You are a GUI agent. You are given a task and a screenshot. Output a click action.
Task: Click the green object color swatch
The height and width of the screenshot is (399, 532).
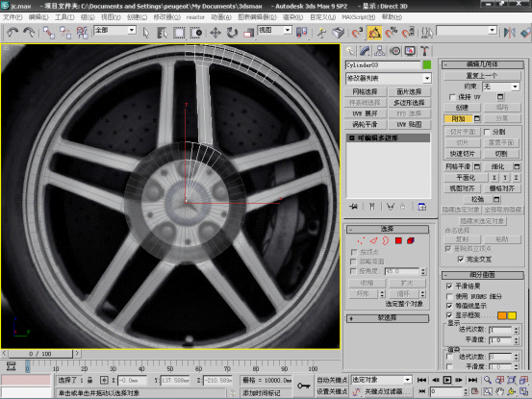pyautogui.click(x=427, y=64)
